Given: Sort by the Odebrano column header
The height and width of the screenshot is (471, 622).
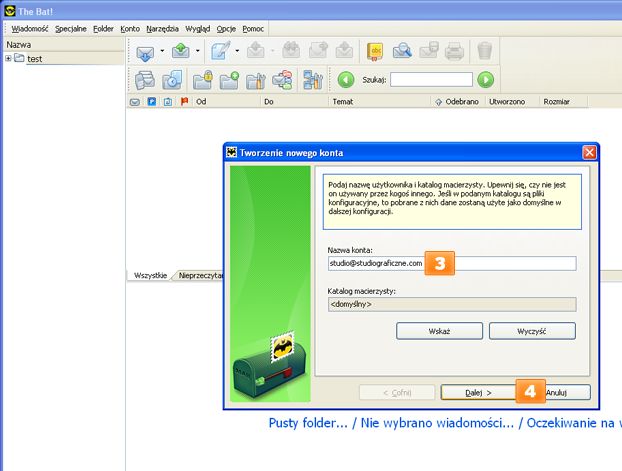Looking at the screenshot, I should [458, 102].
